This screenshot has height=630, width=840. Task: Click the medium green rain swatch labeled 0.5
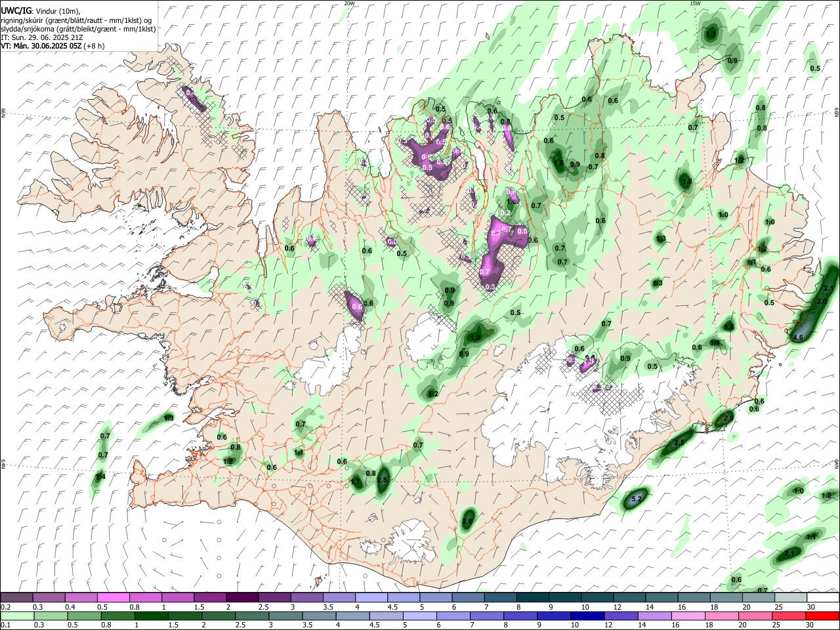[84, 616]
